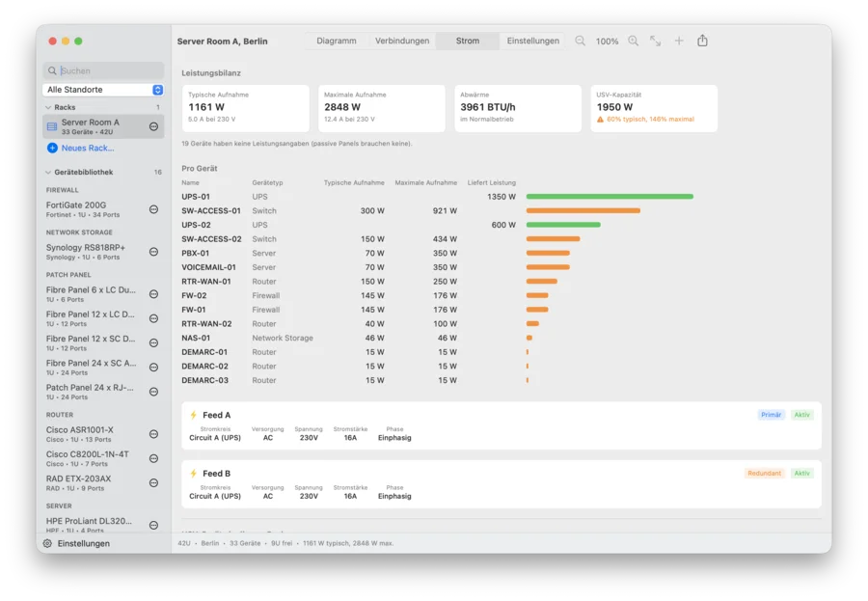The width and height of the screenshot is (868, 601).
Task: Click the zoom out magnifier icon
Action: tap(580, 41)
